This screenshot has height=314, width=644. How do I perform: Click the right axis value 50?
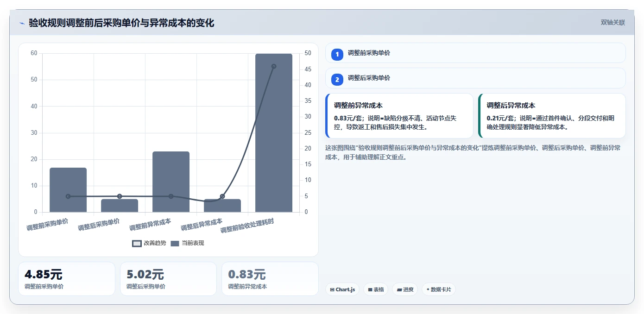[x=308, y=53]
